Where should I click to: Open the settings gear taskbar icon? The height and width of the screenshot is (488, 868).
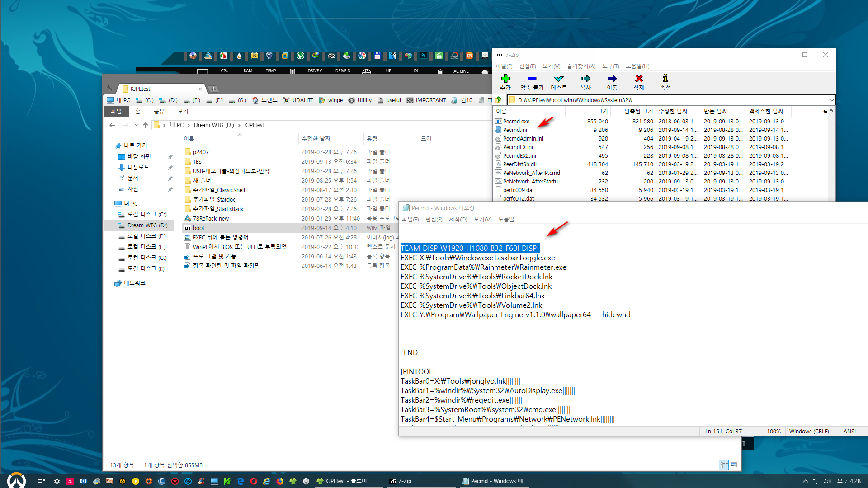(57, 481)
